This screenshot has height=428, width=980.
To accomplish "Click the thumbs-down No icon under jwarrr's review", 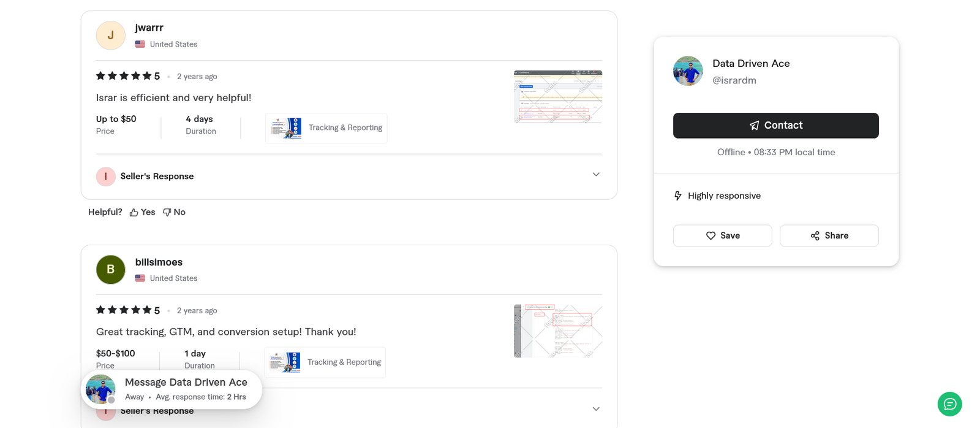I will click(166, 212).
